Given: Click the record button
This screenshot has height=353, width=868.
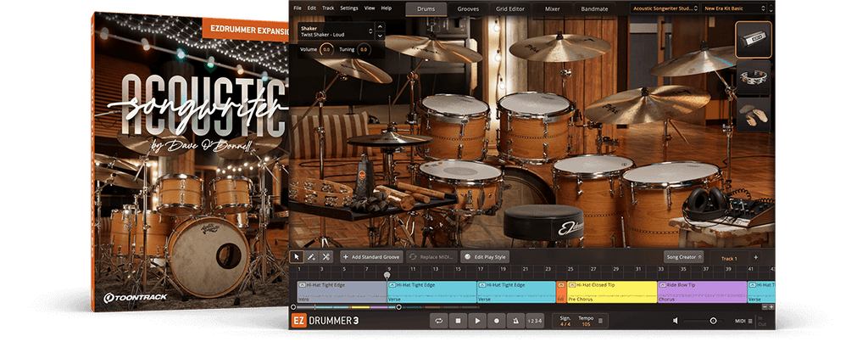Looking at the screenshot, I should (496, 320).
